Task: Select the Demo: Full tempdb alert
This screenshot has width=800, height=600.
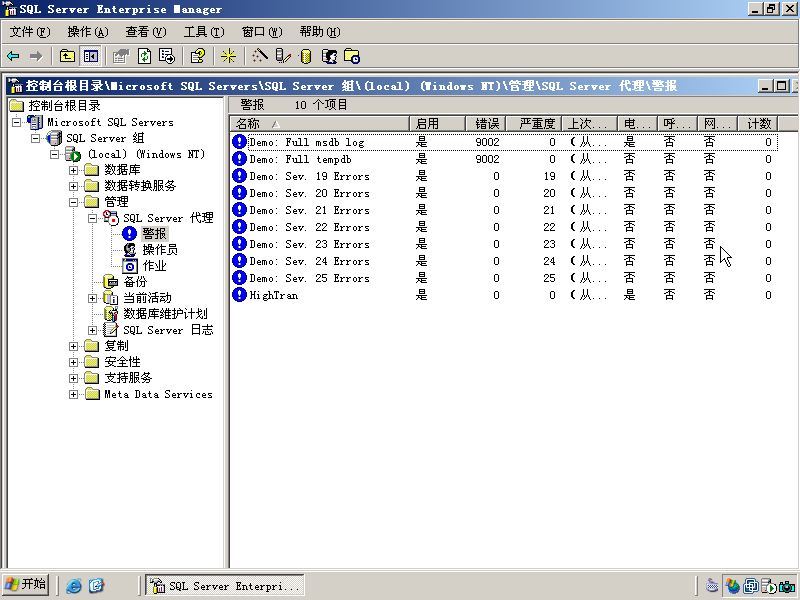Action: pos(300,159)
